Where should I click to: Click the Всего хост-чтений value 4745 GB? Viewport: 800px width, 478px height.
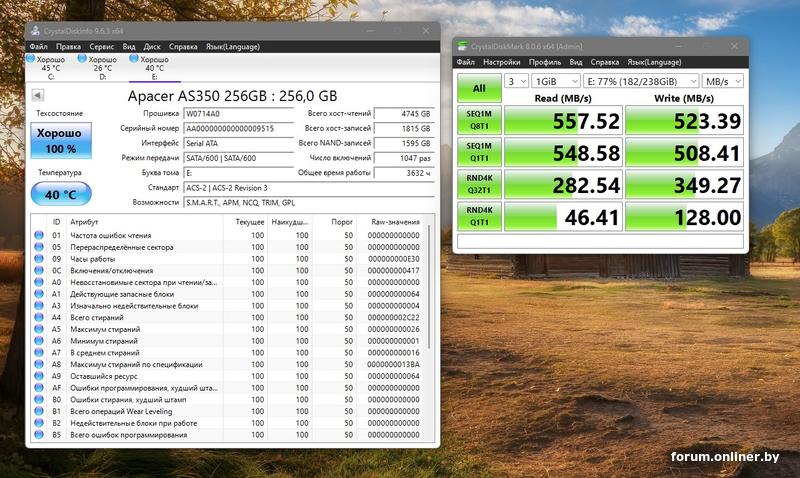click(x=404, y=114)
